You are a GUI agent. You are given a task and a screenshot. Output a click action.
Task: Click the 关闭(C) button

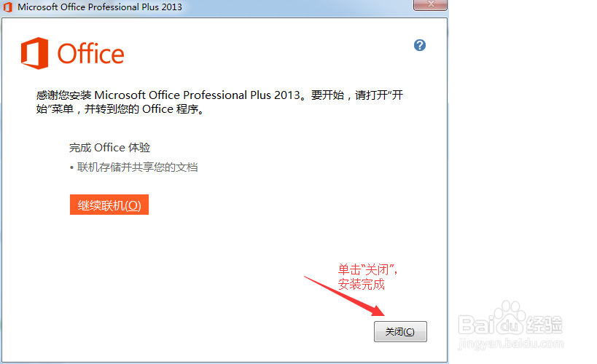tap(400, 332)
